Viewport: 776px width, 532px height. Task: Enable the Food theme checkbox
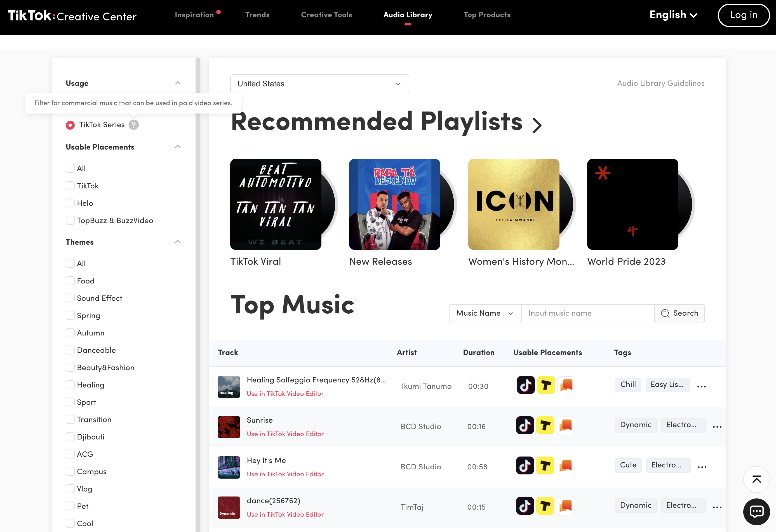(70, 281)
